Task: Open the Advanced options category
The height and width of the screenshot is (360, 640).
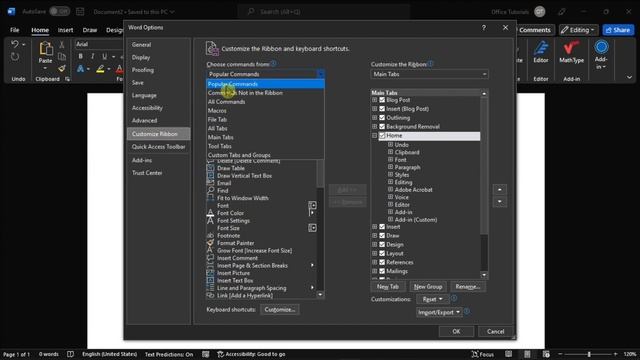Action: [x=158, y=120]
